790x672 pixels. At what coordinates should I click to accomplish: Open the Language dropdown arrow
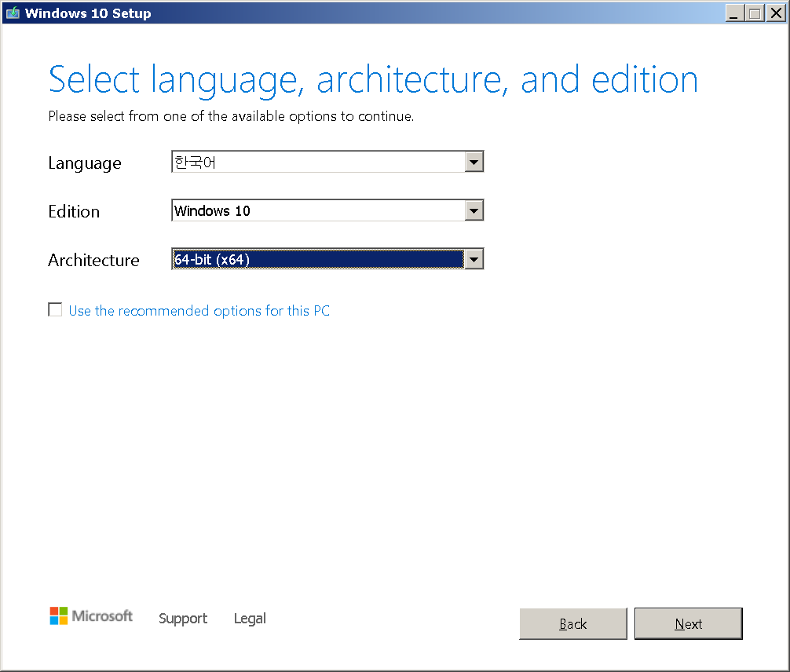tap(474, 162)
